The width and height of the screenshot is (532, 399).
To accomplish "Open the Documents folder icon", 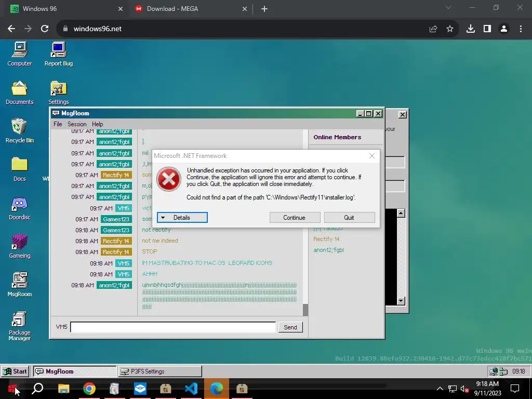I will tap(19, 92).
